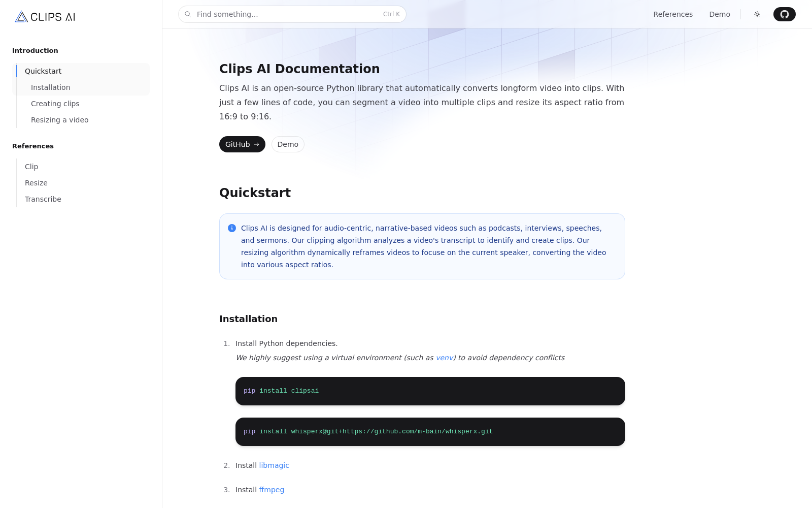Select Quickstart in the sidebar
This screenshot has height=508, width=812.
tap(43, 71)
